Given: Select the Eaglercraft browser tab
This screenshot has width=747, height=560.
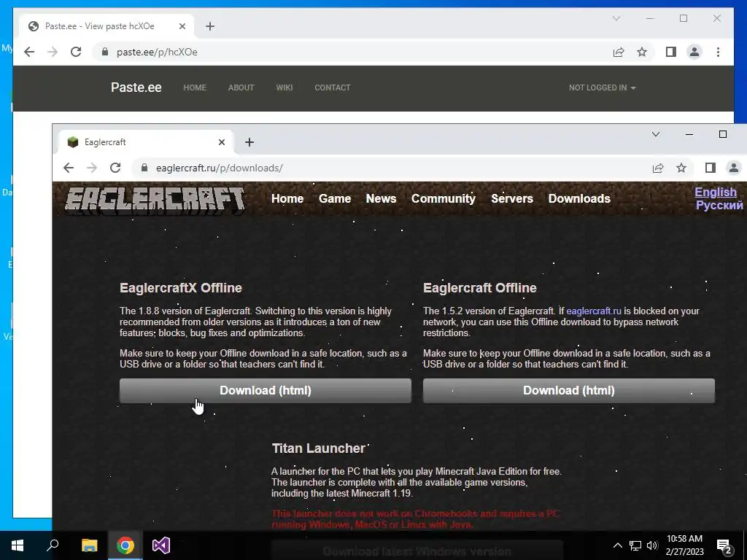Looking at the screenshot, I should [146, 142].
